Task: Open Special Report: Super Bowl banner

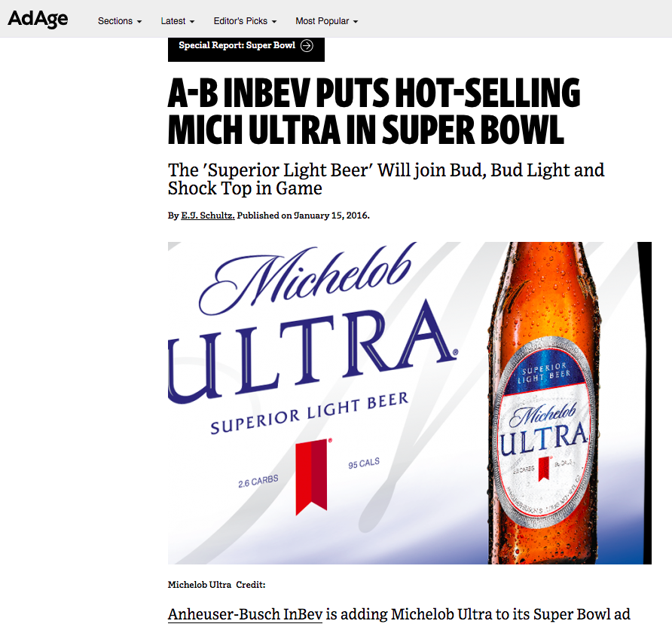Action: [246, 49]
